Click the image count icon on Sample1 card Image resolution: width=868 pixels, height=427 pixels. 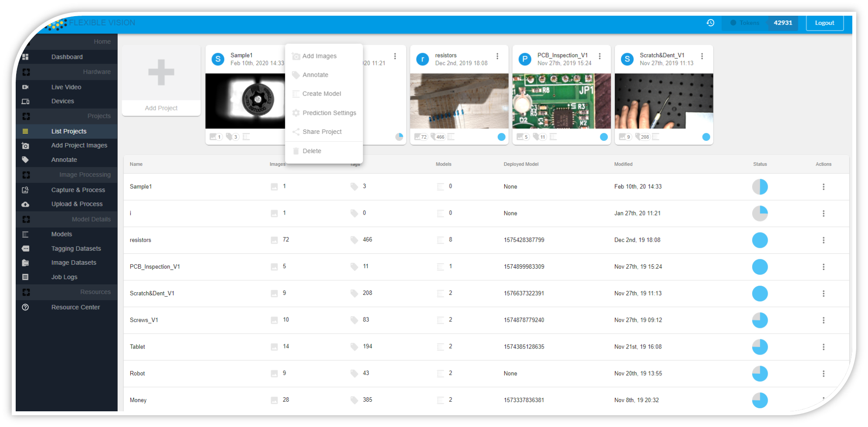point(213,137)
